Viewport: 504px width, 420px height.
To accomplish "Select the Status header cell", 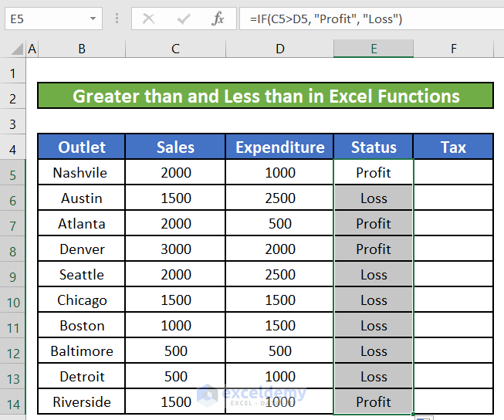I will pos(374,147).
